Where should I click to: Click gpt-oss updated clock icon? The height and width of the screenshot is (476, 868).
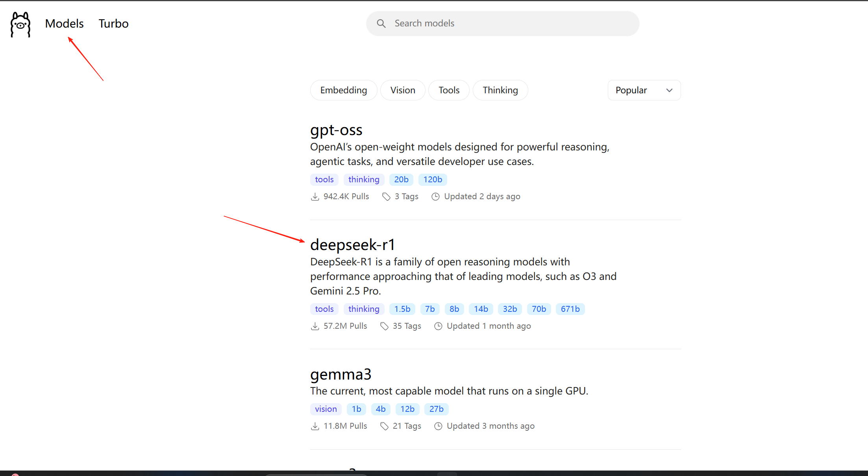(435, 196)
